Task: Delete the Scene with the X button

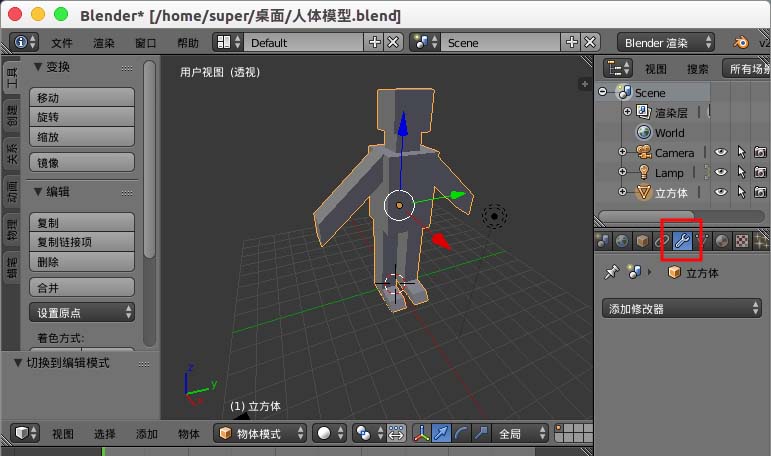Action: [591, 42]
